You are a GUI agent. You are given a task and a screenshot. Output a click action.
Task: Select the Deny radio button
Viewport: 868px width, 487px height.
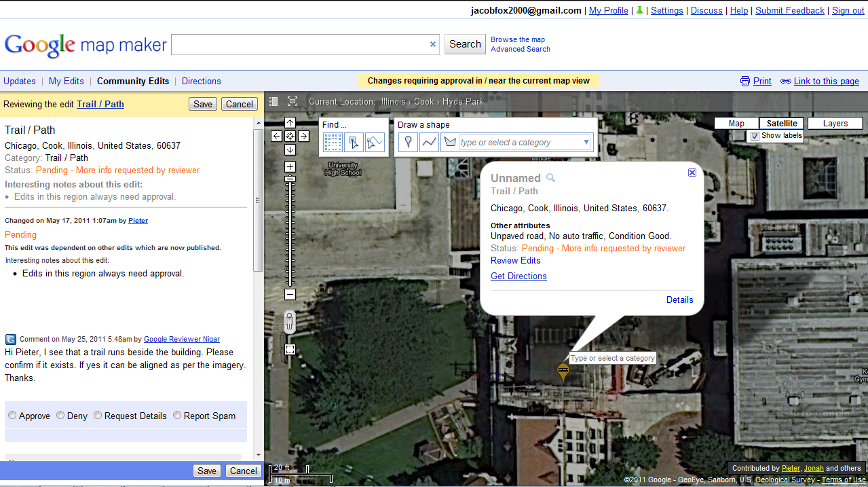(x=60, y=415)
